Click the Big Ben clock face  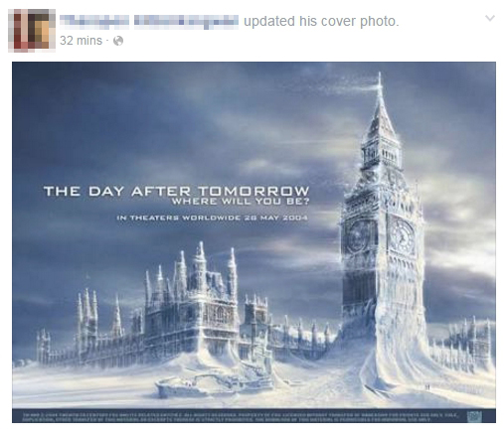(x=402, y=233)
